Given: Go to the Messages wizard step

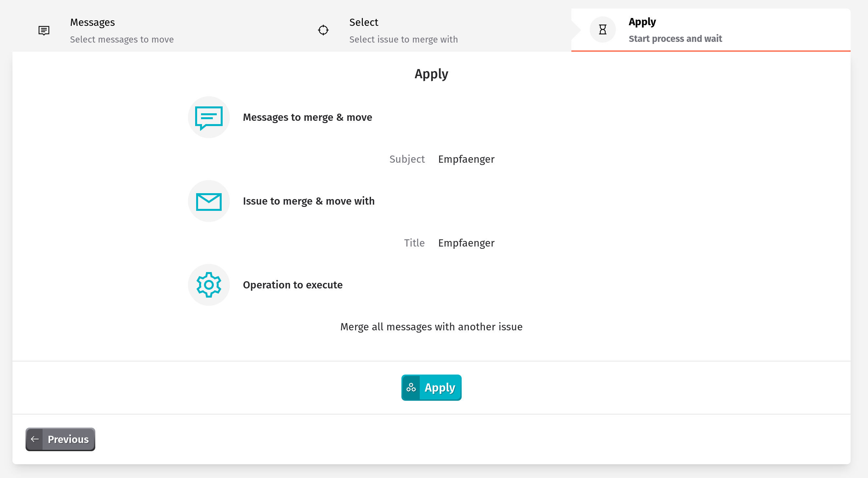Looking at the screenshot, I should pos(152,30).
